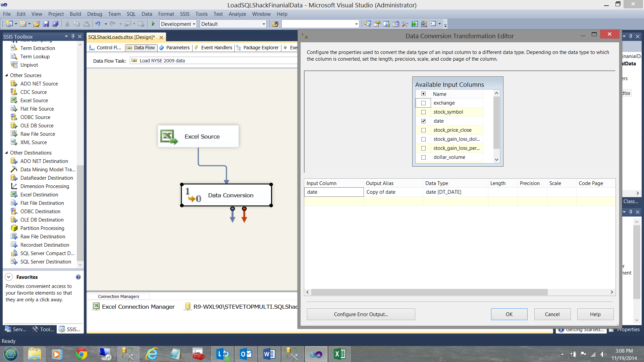The height and width of the screenshot is (362, 644).
Task: Uncheck the date input column
Action: pos(423,121)
